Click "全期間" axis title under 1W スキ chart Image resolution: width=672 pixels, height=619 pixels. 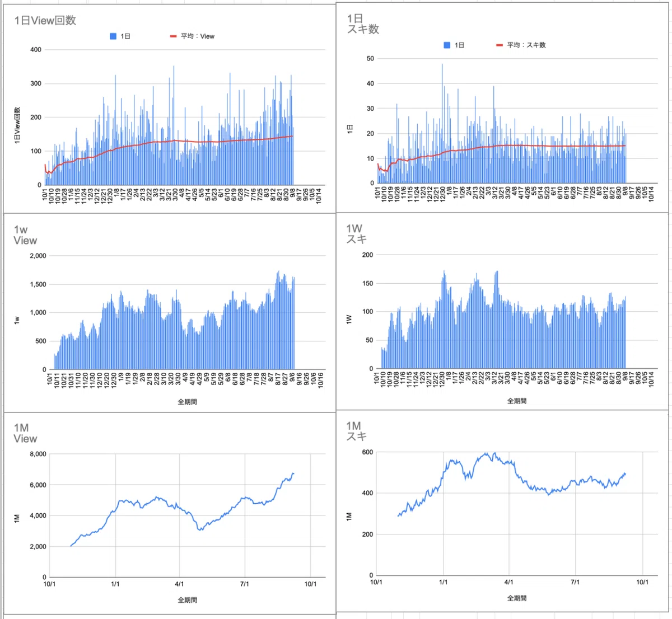[x=516, y=401]
